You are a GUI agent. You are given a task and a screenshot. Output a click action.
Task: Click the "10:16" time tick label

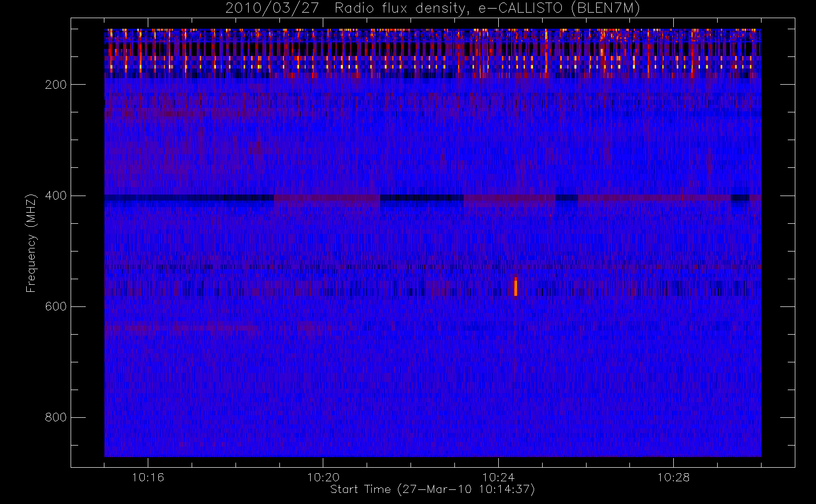148,477
